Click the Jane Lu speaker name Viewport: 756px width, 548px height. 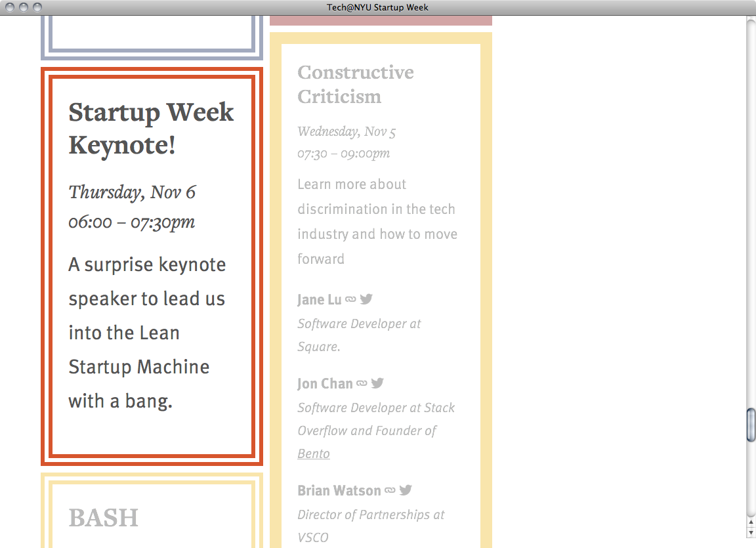(x=319, y=300)
